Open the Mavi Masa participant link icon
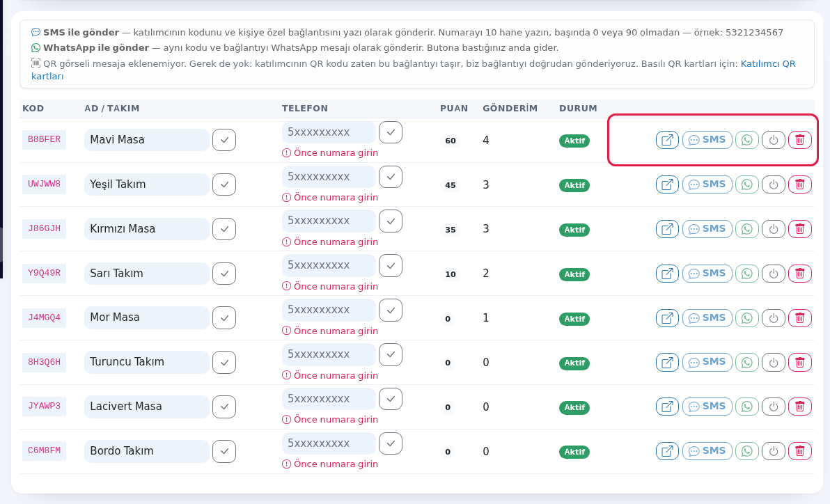This screenshot has width=830, height=504. tap(667, 141)
